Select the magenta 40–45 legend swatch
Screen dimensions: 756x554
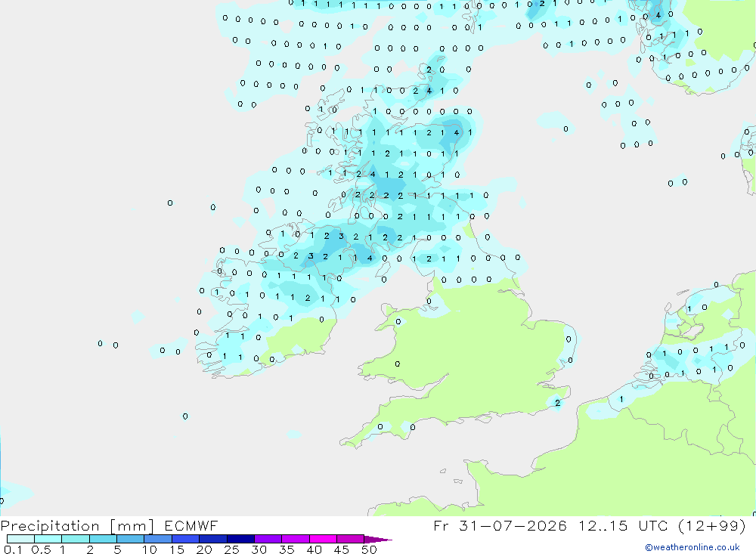323,539
